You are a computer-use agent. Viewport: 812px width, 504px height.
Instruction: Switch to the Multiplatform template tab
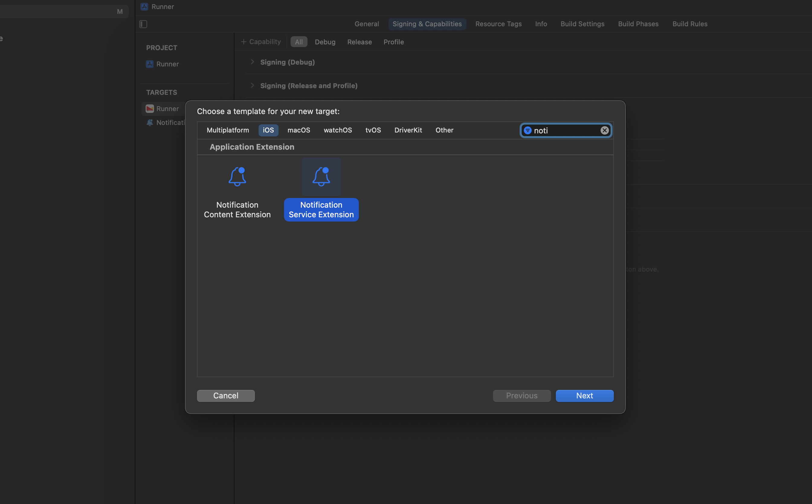click(228, 130)
